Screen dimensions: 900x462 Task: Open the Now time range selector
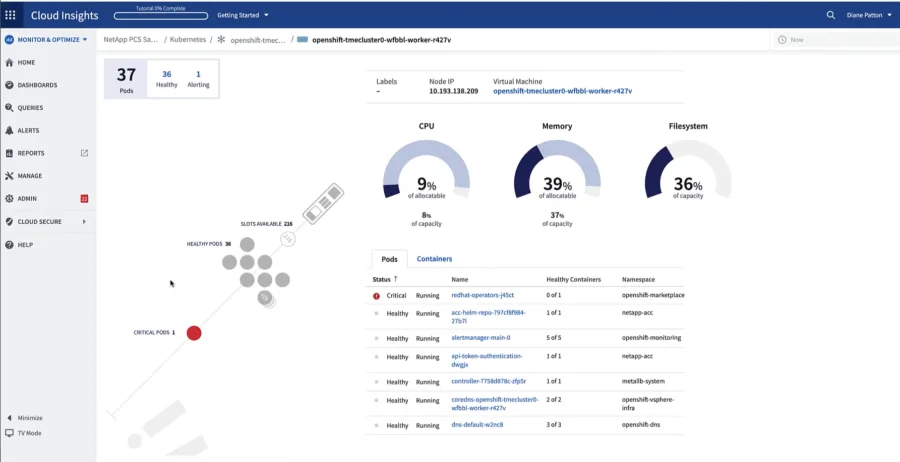coord(836,40)
